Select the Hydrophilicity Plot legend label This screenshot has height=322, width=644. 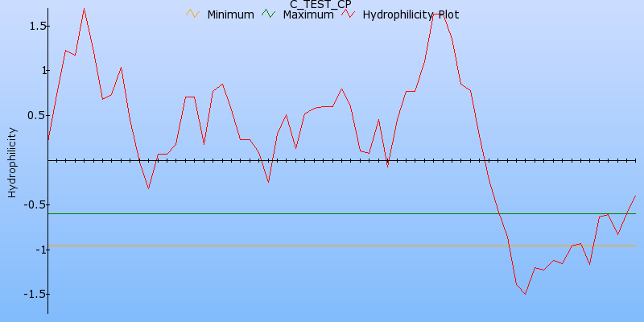click(411, 14)
